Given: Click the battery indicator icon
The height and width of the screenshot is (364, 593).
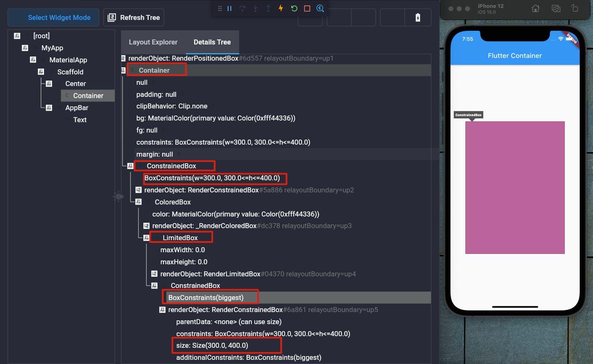Looking at the screenshot, I should [418, 17].
